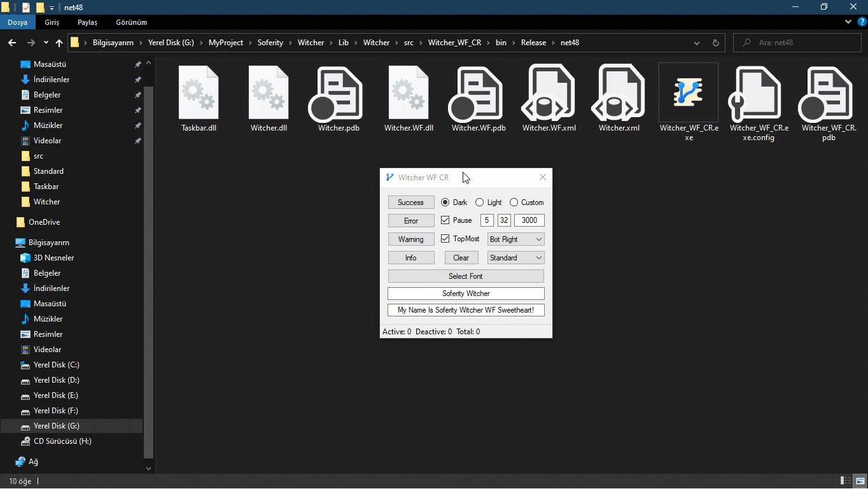The width and height of the screenshot is (868, 489).
Task: Go back with the Explorer back arrow
Action: pos(12,43)
